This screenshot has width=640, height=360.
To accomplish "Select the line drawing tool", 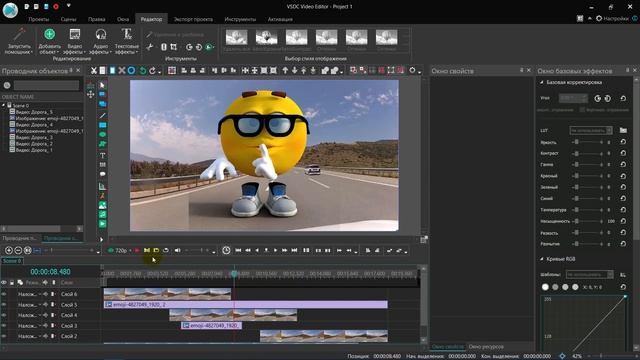I will [x=102, y=115].
